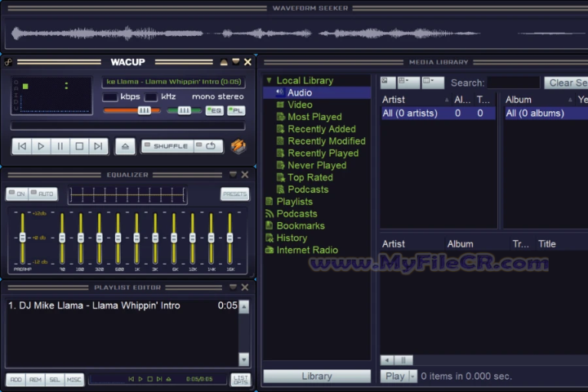Start playback with the main Play button
This screenshot has height=392, width=588.
click(41, 146)
